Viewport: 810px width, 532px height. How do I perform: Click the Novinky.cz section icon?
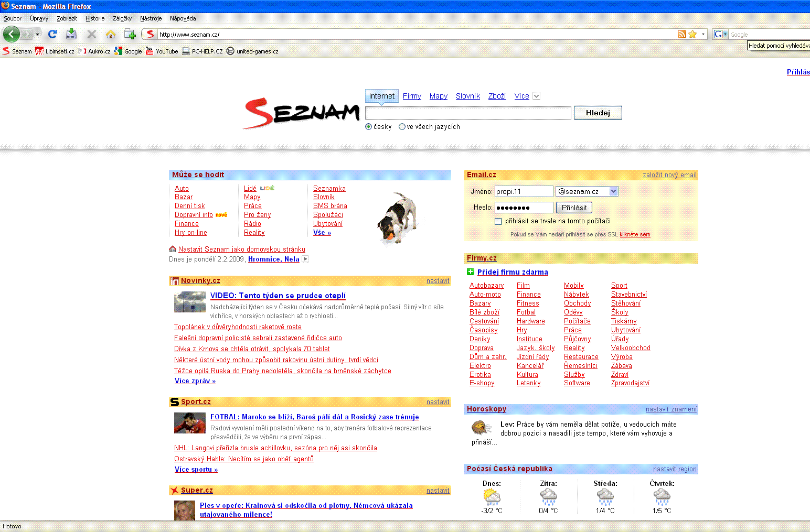click(x=175, y=281)
